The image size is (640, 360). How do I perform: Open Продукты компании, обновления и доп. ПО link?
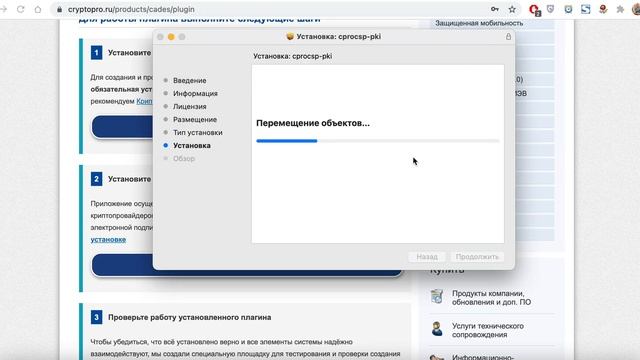[x=491, y=298]
